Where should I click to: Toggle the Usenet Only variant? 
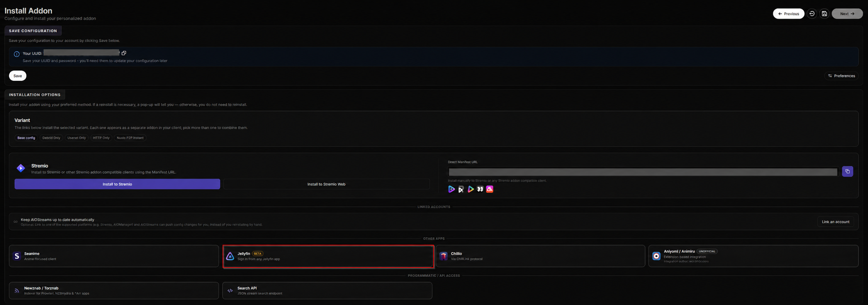(77, 138)
